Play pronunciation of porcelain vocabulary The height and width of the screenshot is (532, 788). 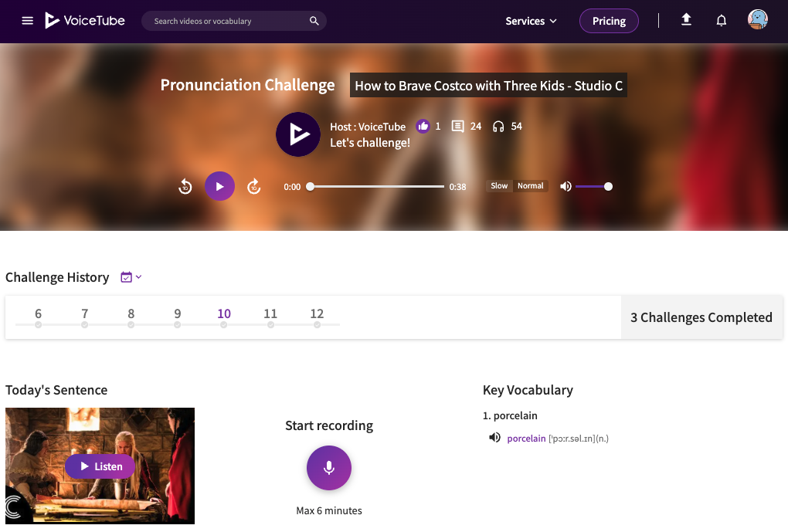coord(494,438)
